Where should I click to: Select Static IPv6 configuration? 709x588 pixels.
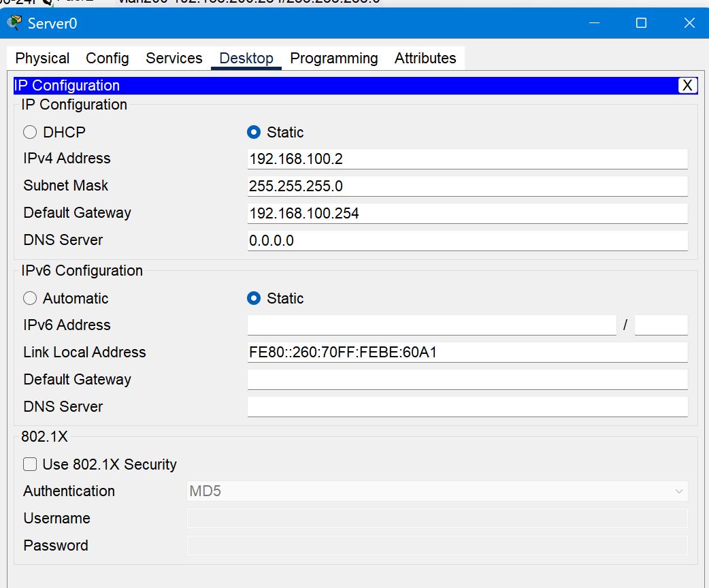(253, 298)
